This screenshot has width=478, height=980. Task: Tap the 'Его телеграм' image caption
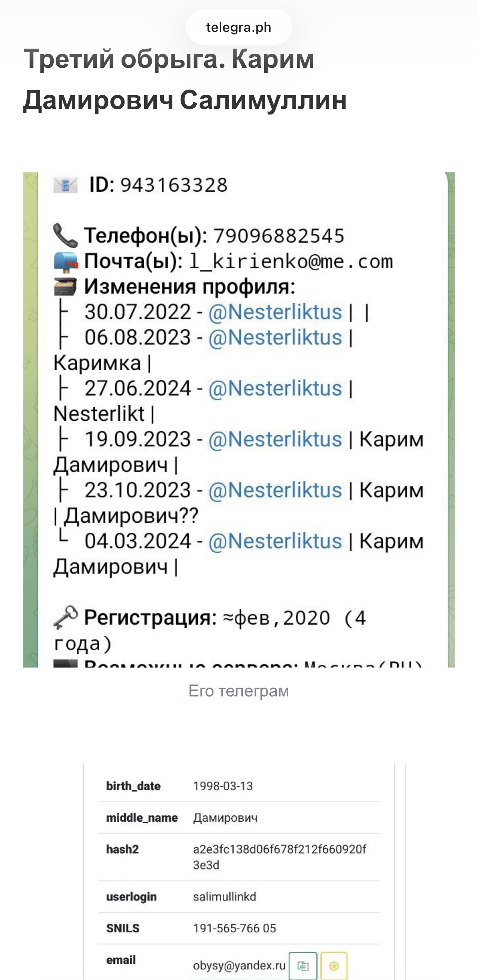239,691
